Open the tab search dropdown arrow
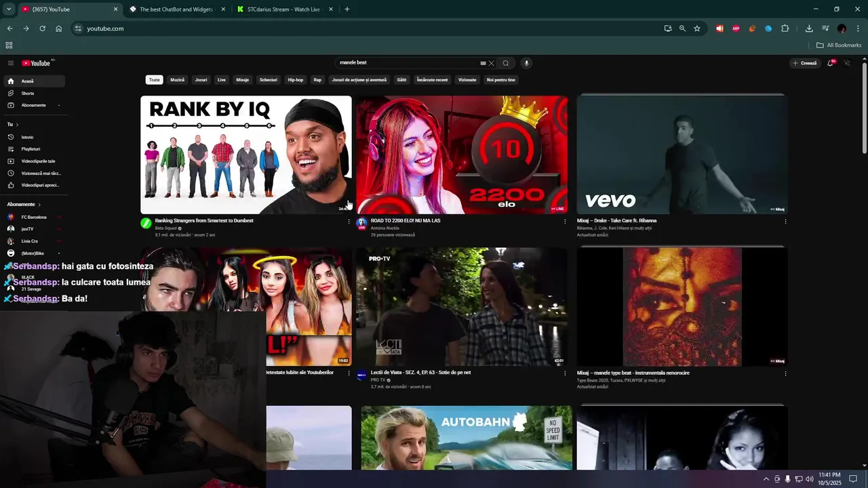This screenshot has height=488, width=868. (9, 9)
